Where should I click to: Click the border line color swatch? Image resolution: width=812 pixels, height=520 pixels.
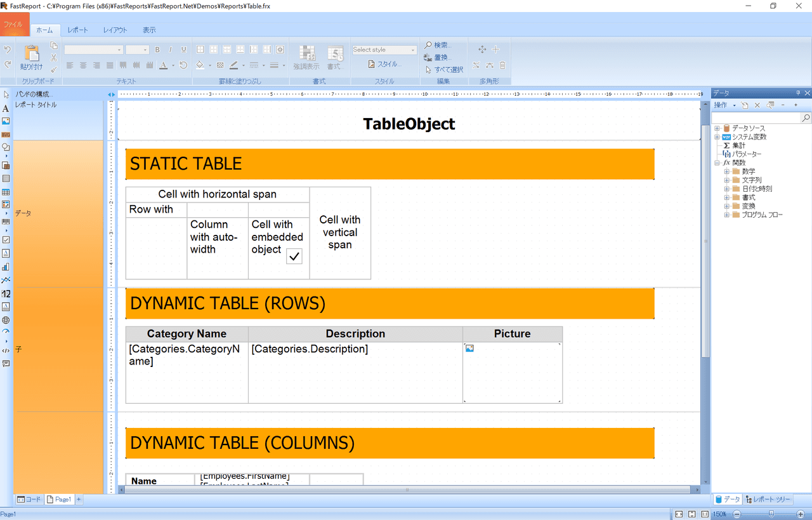233,65
